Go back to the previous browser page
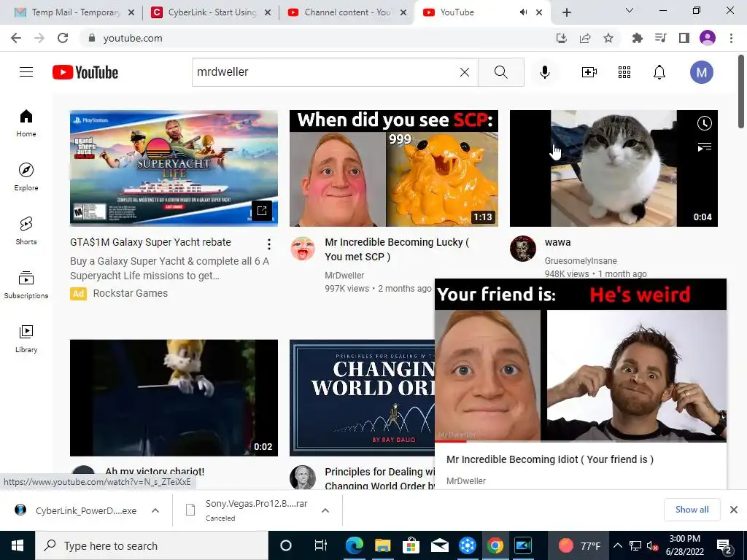The image size is (747, 560). click(x=16, y=38)
